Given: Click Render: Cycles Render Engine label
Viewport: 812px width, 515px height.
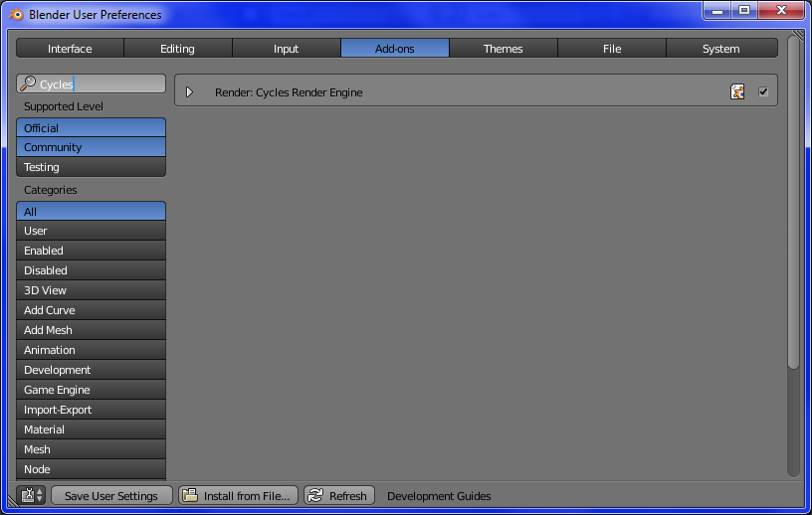Looking at the screenshot, I should pyautogui.click(x=289, y=92).
